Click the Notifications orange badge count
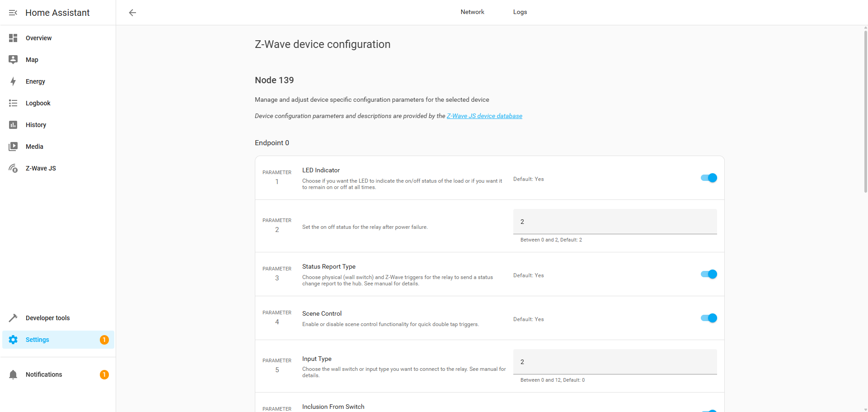Image resolution: width=868 pixels, height=412 pixels. point(104,374)
